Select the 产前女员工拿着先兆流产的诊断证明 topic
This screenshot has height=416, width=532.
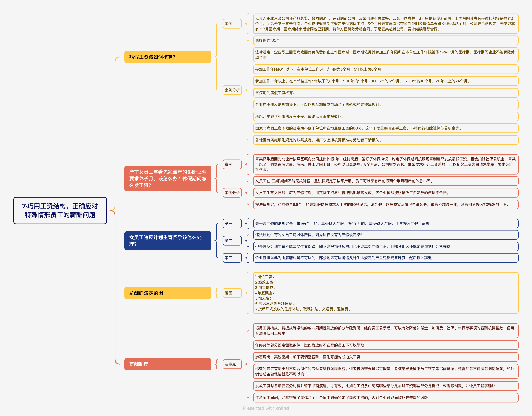pos(168,179)
